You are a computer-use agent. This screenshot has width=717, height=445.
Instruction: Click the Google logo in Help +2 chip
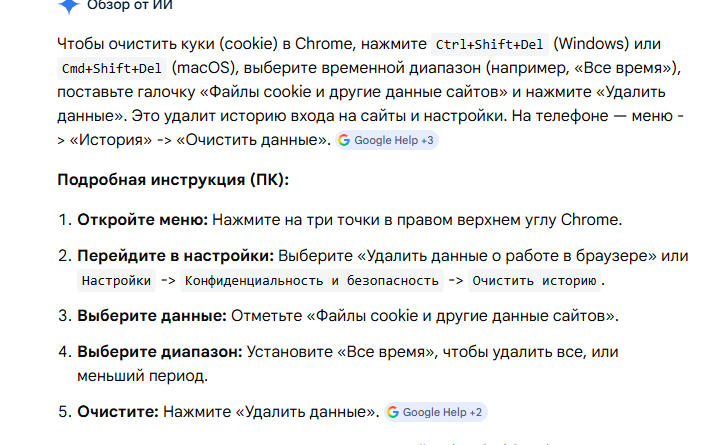(393, 412)
